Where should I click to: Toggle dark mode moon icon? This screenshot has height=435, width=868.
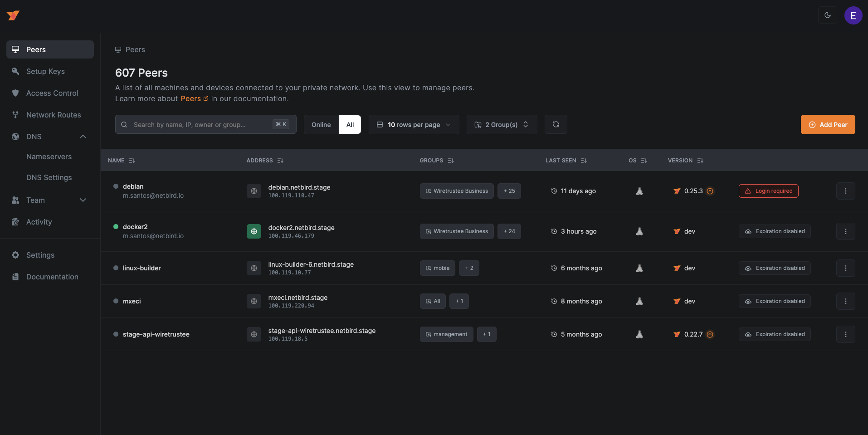pyautogui.click(x=828, y=15)
